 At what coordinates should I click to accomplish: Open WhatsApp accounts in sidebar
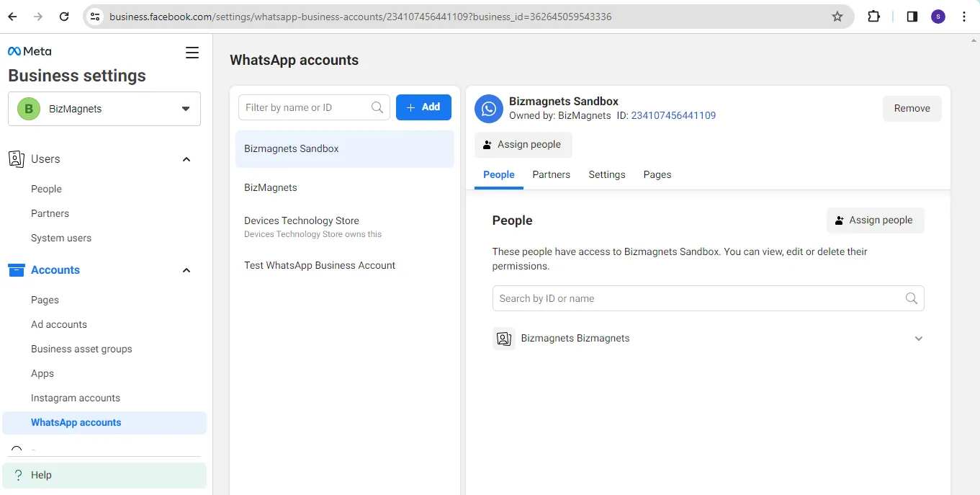tap(104, 423)
